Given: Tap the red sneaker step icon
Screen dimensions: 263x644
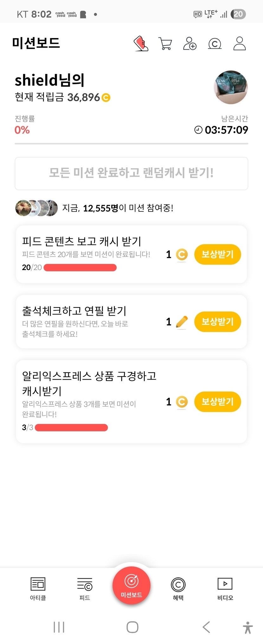Looking at the screenshot, I should [141, 43].
